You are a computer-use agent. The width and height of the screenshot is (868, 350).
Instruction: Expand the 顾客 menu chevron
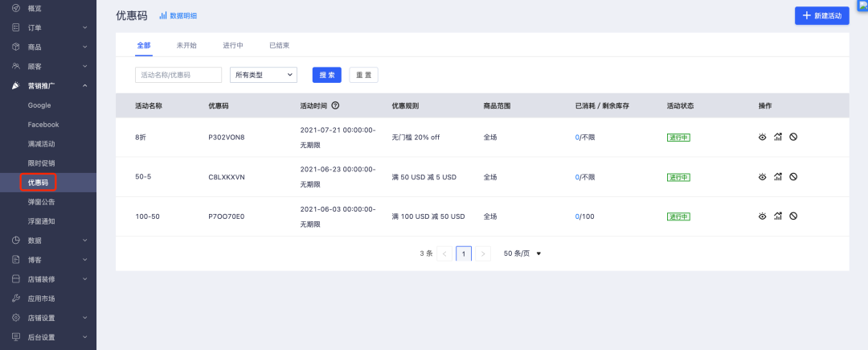click(x=85, y=67)
